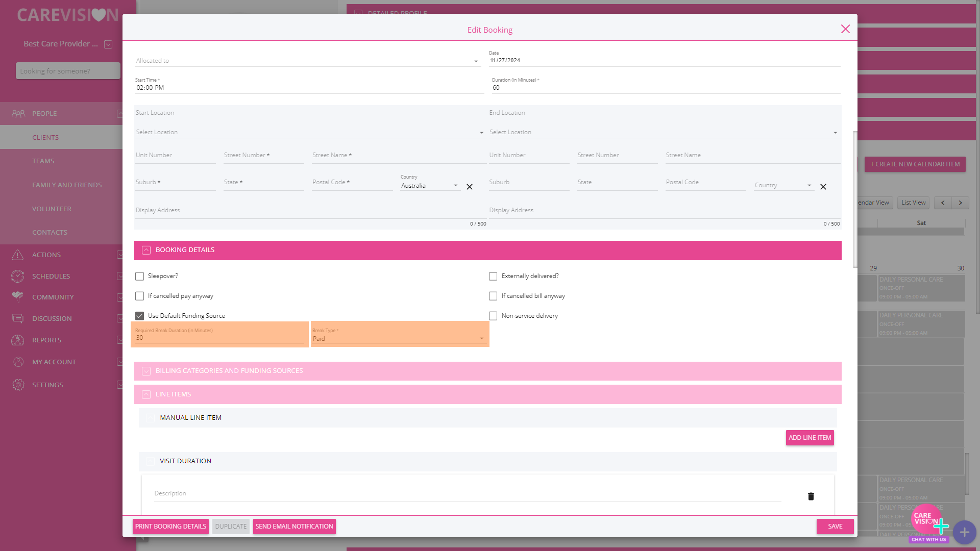This screenshot has height=551, width=980.
Task: Tick the Sleepover checkbox
Action: pos(139,276)
